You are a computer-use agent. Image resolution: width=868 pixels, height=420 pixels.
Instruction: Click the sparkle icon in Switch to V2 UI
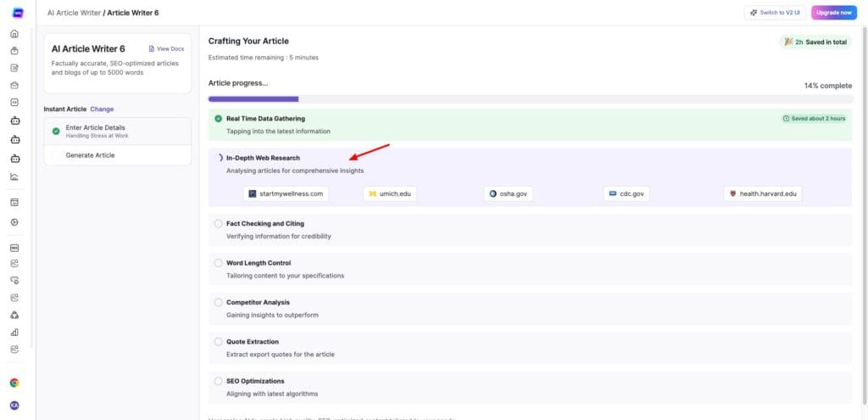click(x=754, y=12)
